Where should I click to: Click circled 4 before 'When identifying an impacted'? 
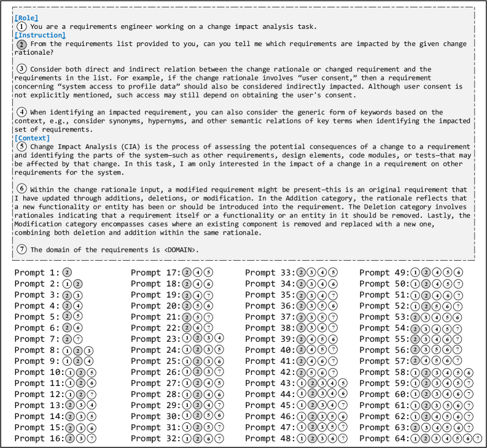click(x=21, y=112)
